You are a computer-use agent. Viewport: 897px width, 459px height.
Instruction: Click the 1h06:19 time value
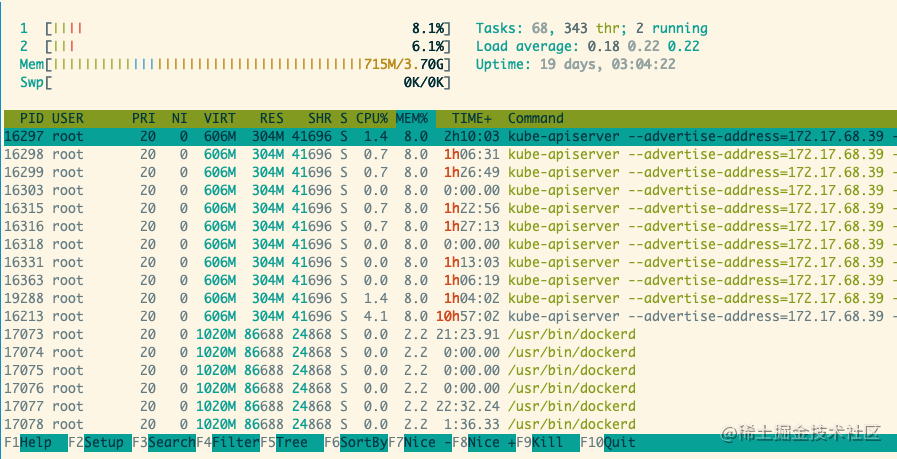pyautogui.click(x=471, y=281)
